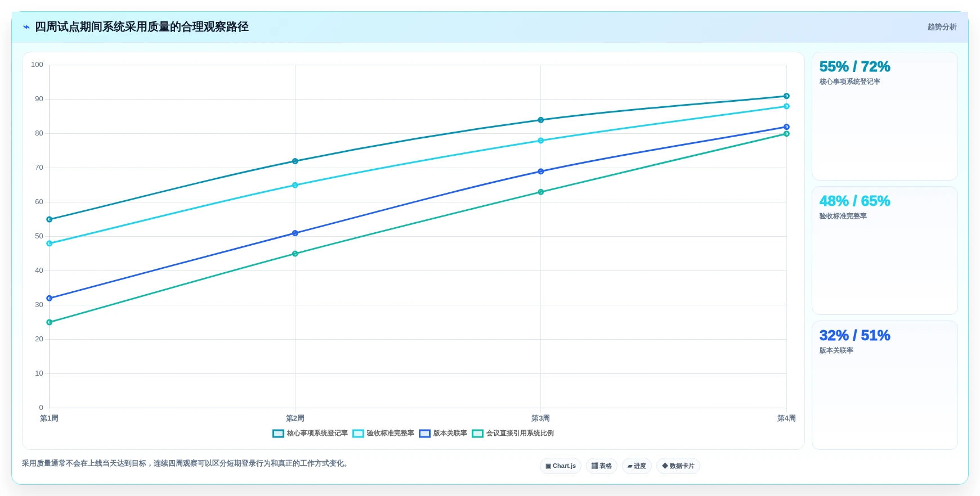980x496 pixels.
Task: Click the 第2周 x-axis label
Action: tap(295, 418)
